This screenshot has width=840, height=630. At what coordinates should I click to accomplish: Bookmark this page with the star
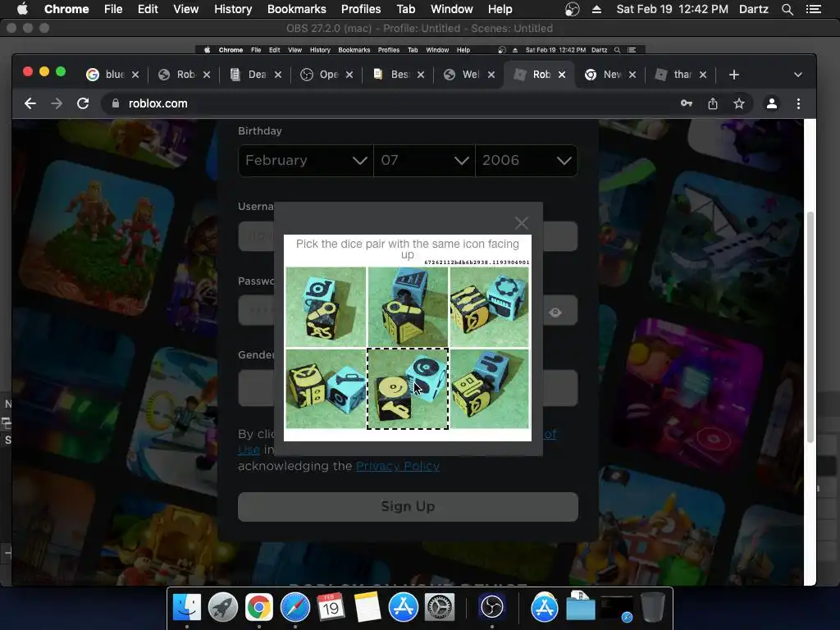pyautogui.click(x=739, y=103)
